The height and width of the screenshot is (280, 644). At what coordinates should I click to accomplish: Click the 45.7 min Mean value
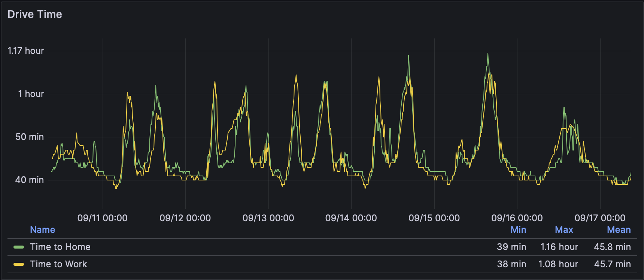click(613, 264)
